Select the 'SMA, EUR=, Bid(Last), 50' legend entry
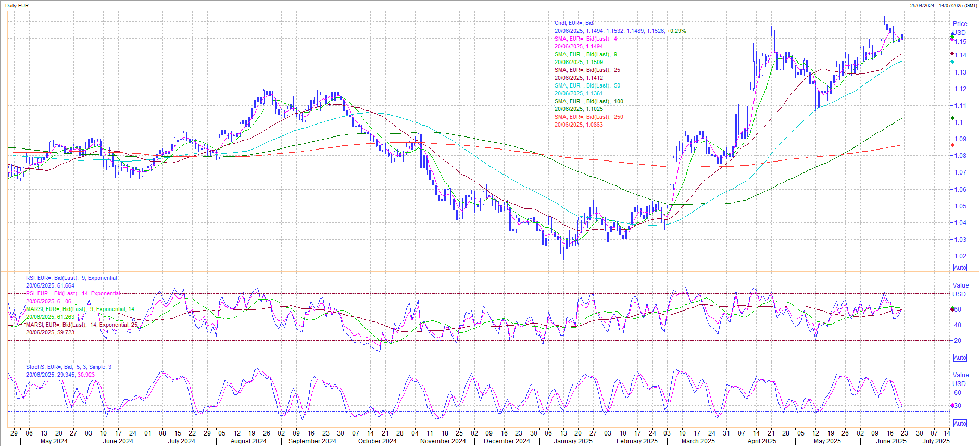Screen dimensions: 980x447 587,85
